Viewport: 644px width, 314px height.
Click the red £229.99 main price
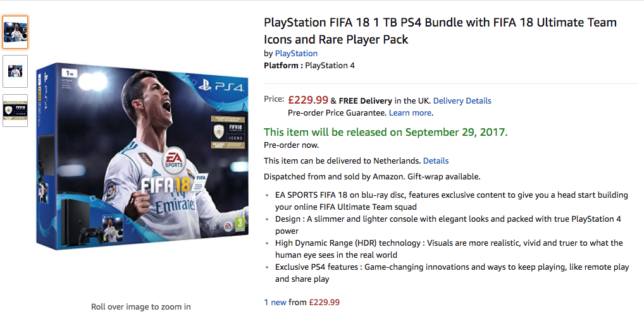click(308, 100)
